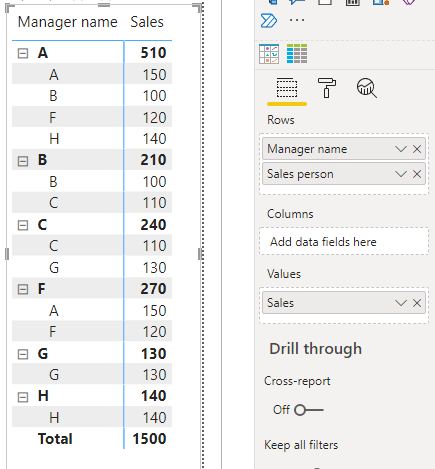Open Sales field dropdown in Values
The height and width of the screenshot is (469, 435).
(x=401, y=303)
